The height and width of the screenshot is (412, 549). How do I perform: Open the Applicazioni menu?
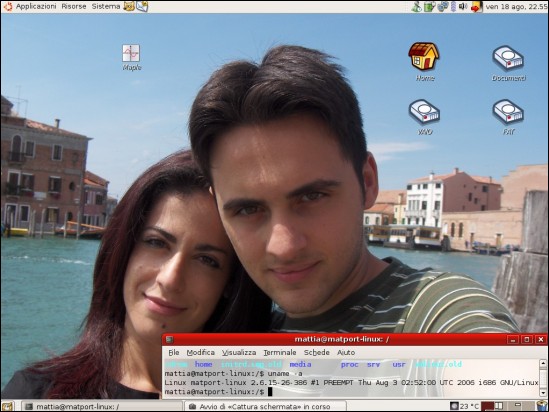pos(36,6)
